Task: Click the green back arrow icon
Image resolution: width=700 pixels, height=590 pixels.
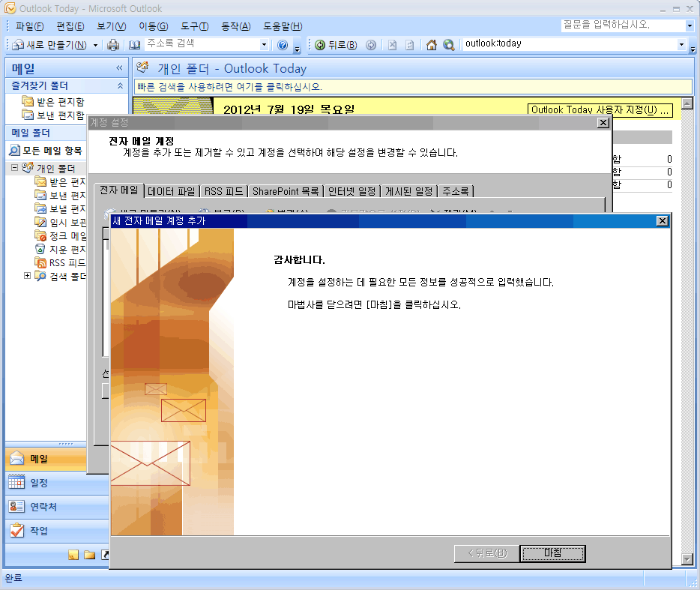Action: coord(320,45)
